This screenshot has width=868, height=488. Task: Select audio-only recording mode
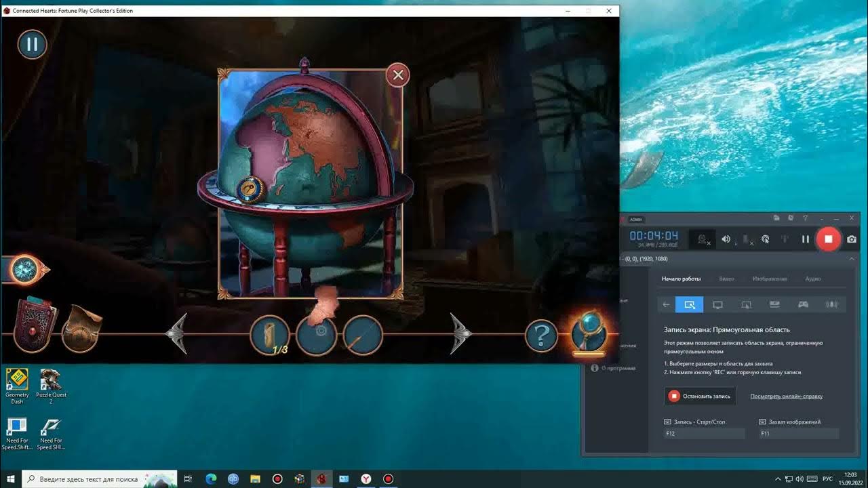tap(831, 305)
